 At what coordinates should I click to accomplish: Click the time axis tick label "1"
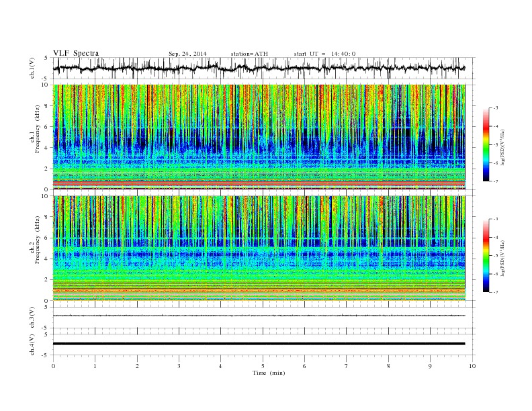click(95, 366)
